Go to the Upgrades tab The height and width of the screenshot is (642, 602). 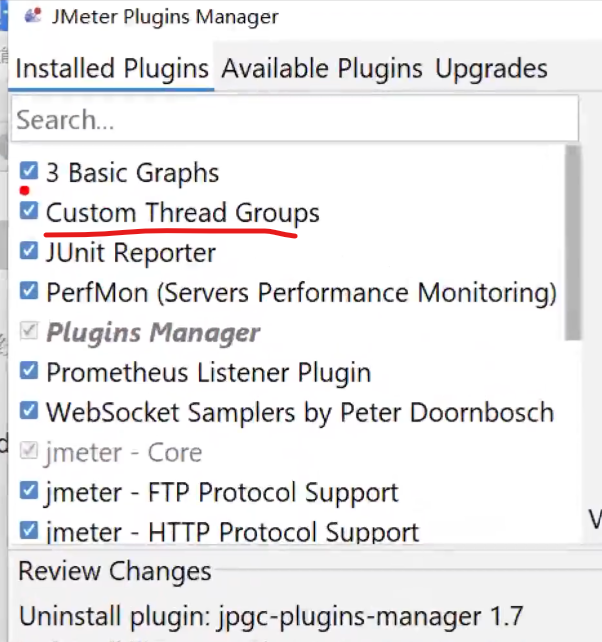click(491, 68)
